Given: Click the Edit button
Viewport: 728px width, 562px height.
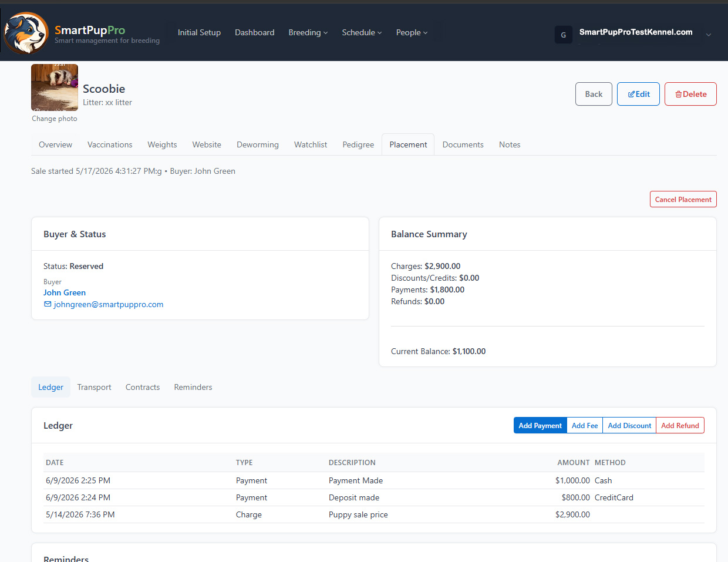Looking at the screenshot, I should (x=639, y=94).
